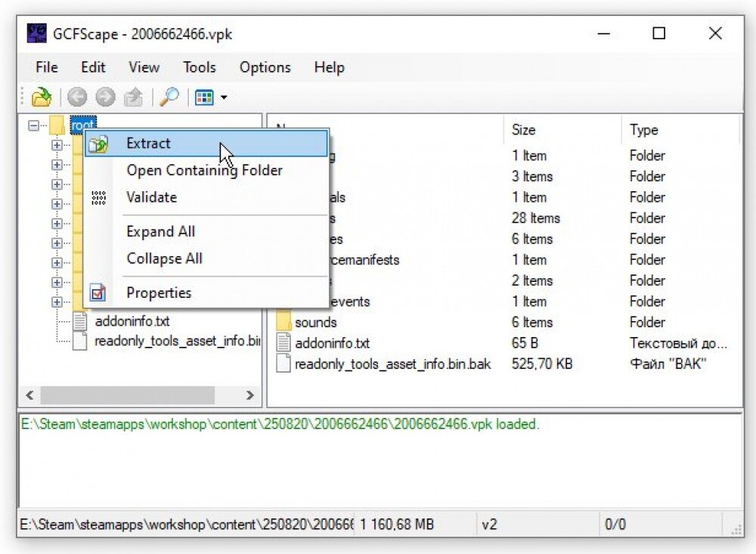Screen dimensions: 756x554
Task: Click the sounds folder icon in file list
Action: click(284, 322)
